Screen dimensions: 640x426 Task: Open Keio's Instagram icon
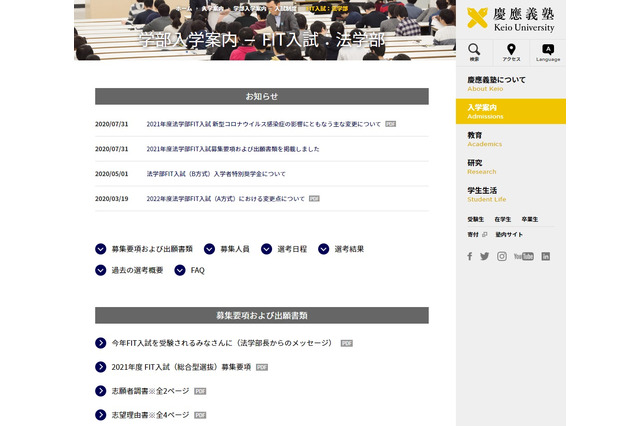(502, 256)
